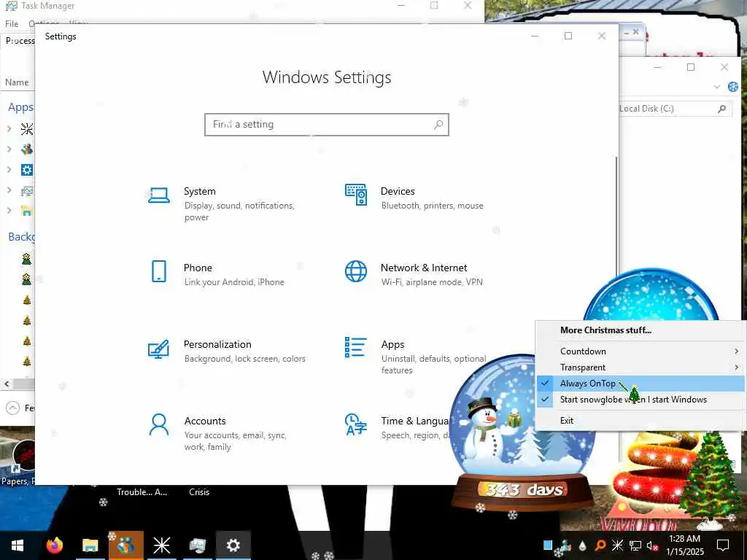Viewport: 747px width, 560px height.
Task: Click the help icon in File Explorer
Action: pos(733,87)
